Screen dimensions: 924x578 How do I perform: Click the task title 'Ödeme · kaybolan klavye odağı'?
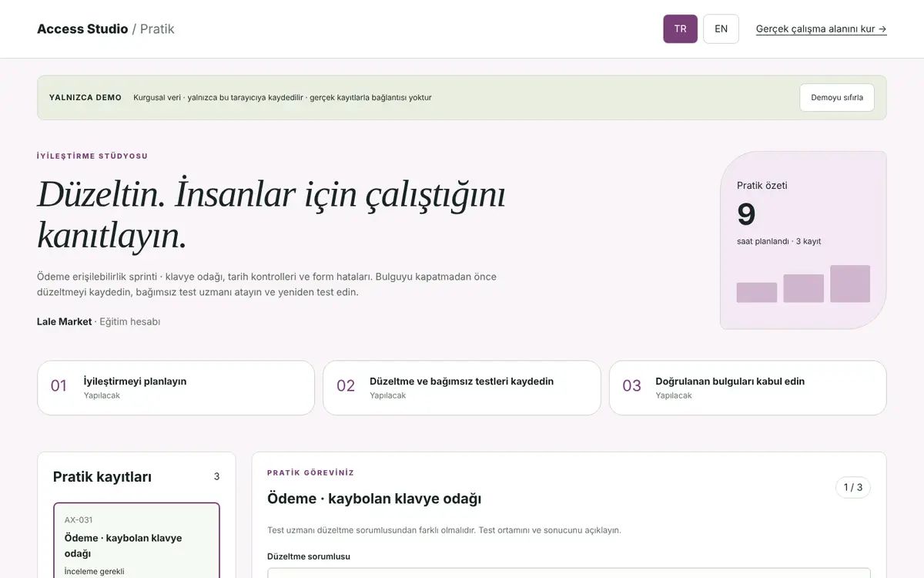coord(374,499)
